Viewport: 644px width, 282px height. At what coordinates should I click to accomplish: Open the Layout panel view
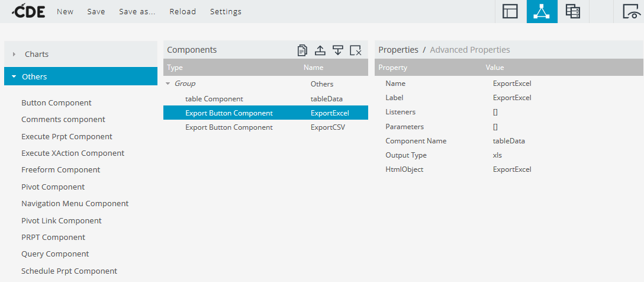(510, 11)
